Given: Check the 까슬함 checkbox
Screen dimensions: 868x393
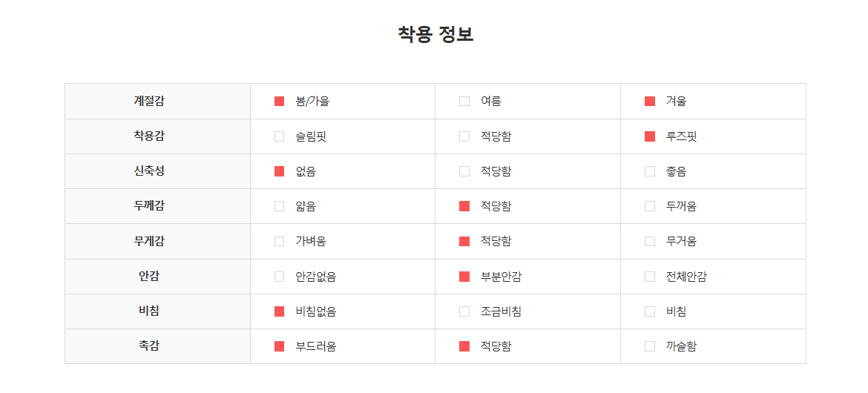Looking at the screenshot, I should click(x=650, y=346).
